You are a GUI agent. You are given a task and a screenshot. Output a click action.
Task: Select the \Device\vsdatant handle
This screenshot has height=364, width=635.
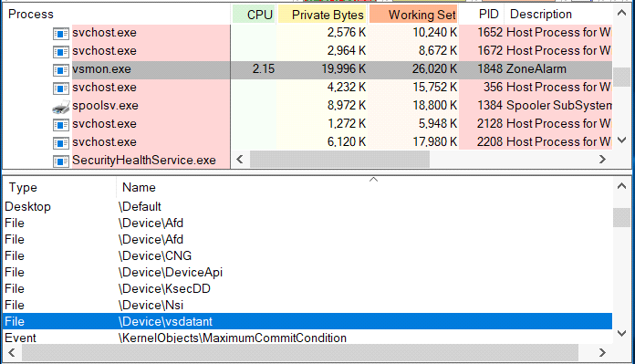(307, 321)
